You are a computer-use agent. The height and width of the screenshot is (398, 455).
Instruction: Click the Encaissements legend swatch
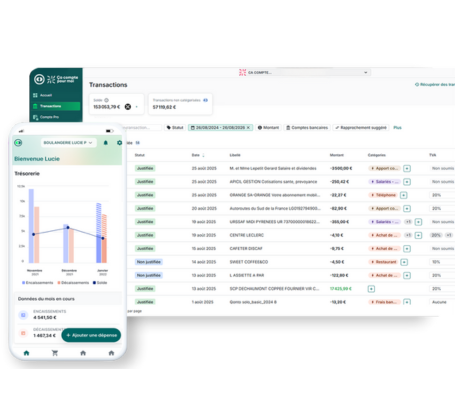(x=24, y=283)
